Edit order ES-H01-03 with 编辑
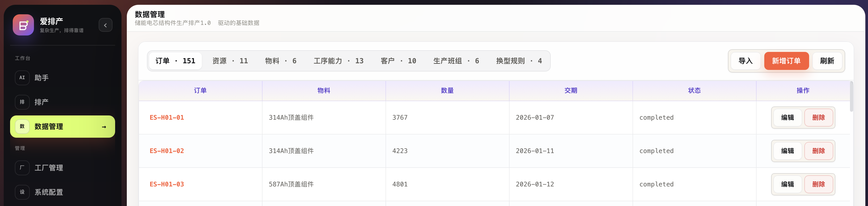Image resolution: width=868 pixels, height=206 pixels. point(787,184)
